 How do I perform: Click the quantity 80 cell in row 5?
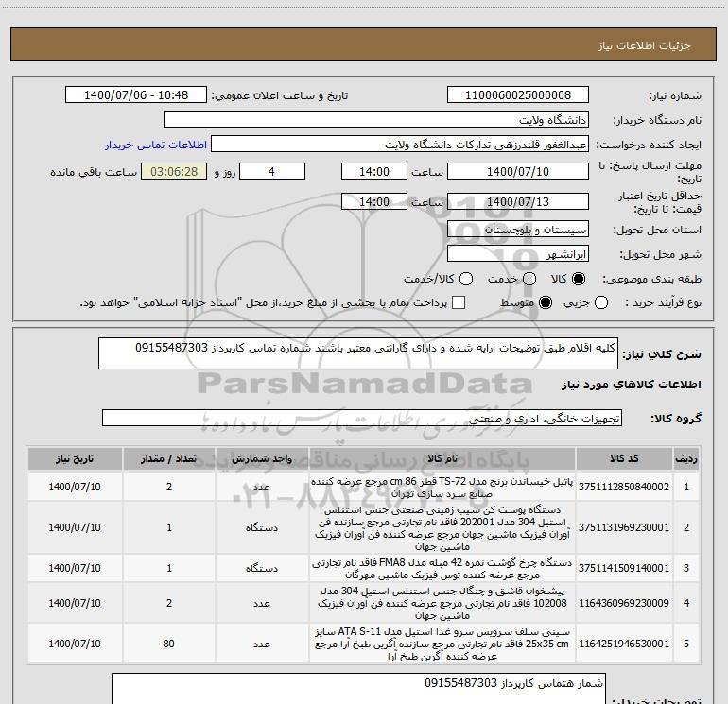(x=169, y=644)
